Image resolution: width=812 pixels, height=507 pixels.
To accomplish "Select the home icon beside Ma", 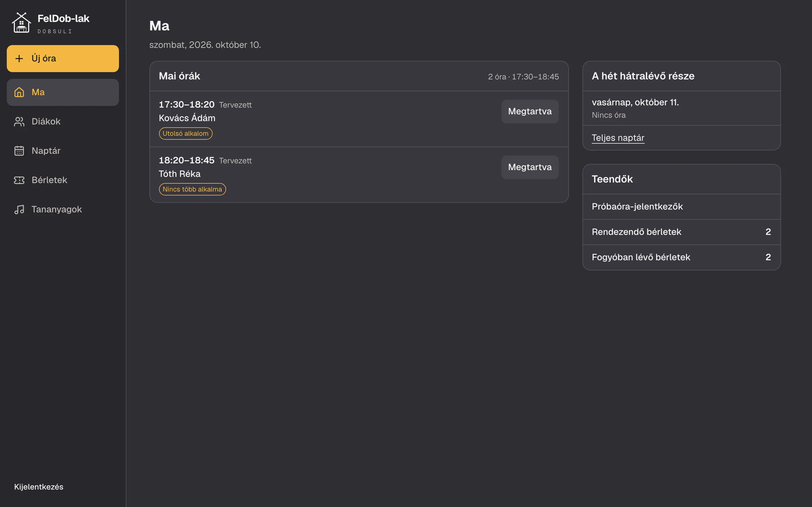I will 19,92.
